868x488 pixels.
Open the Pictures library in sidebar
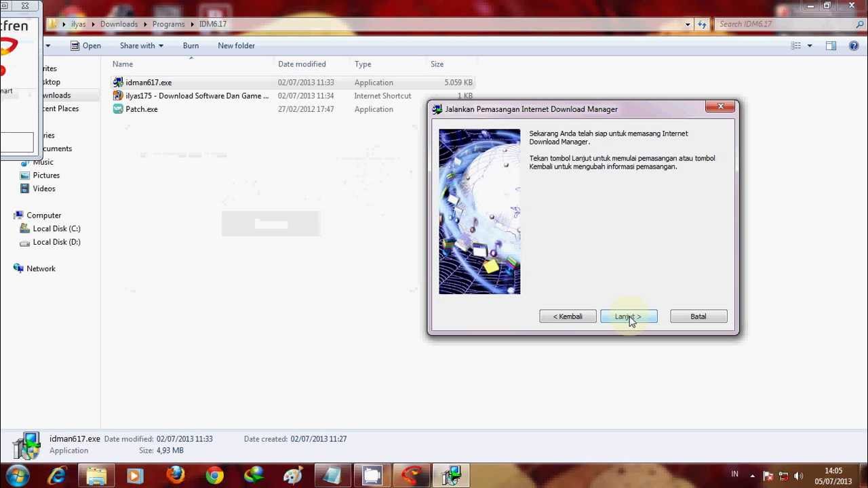pos(46,176)
